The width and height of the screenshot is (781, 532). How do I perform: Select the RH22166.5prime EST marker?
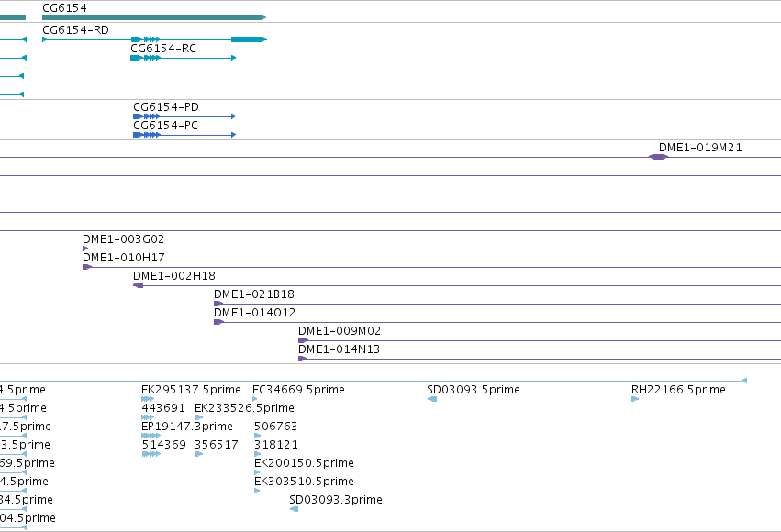(635, 399)
